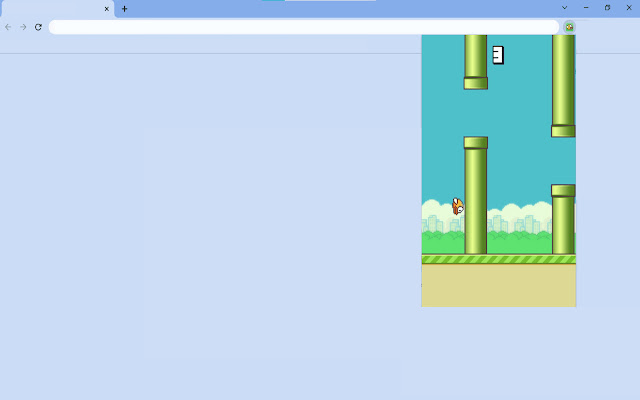The height and width of the screenshot is (400, 640).
Task: Close the browser window
Action: point(629,8)
